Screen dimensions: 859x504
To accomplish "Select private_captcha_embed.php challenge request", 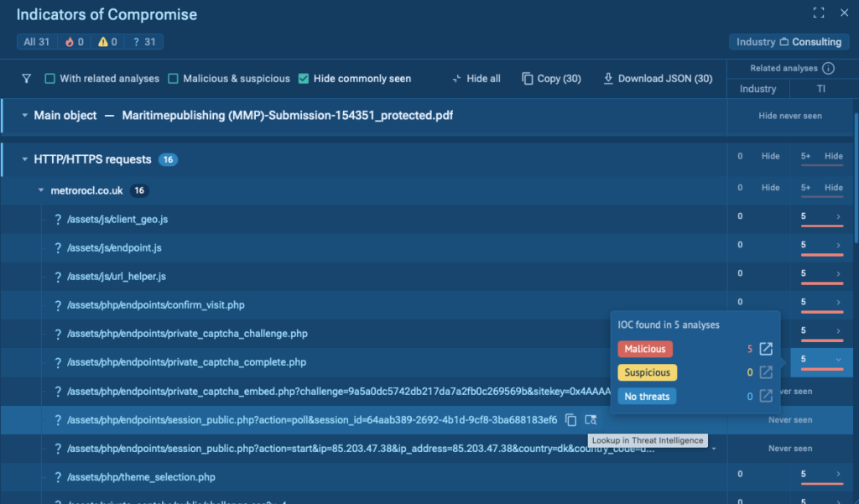I will click(x=339, y=391).
